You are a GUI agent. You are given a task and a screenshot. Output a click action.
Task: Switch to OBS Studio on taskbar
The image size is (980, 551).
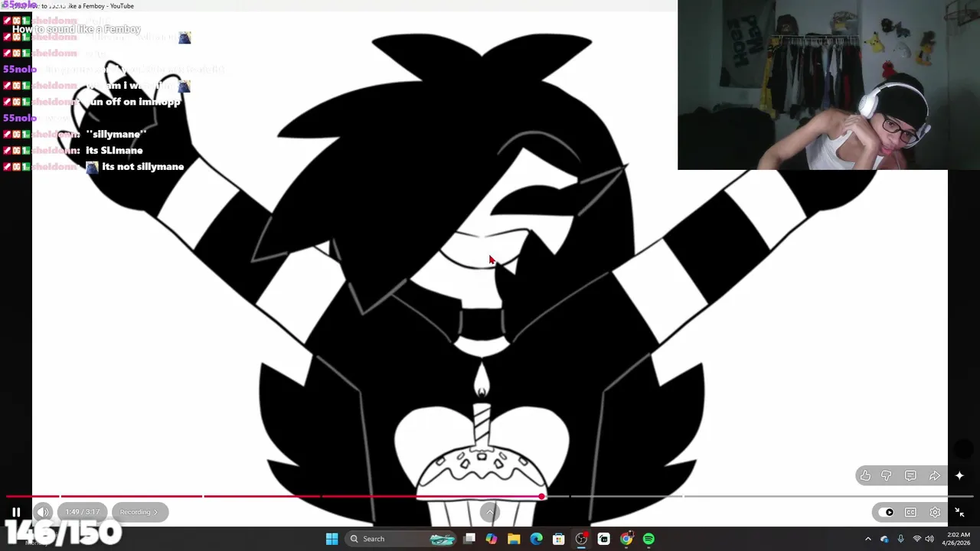[x=582, y=539]
